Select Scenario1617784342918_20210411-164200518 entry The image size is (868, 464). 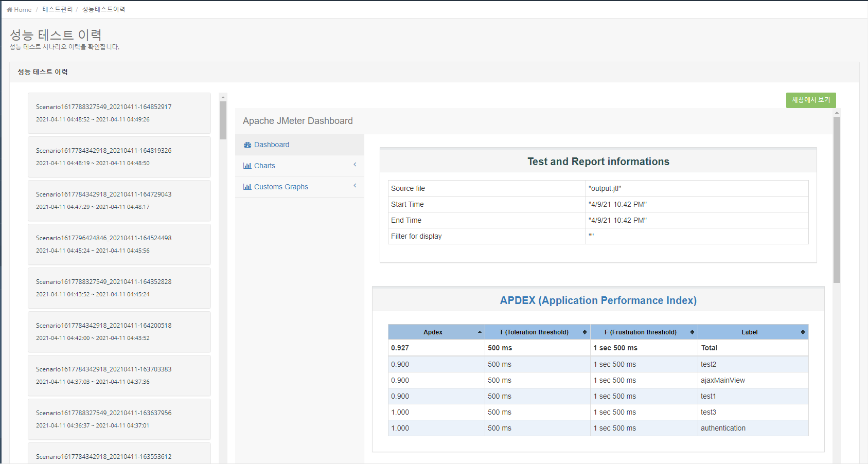[x=119, y=332]
